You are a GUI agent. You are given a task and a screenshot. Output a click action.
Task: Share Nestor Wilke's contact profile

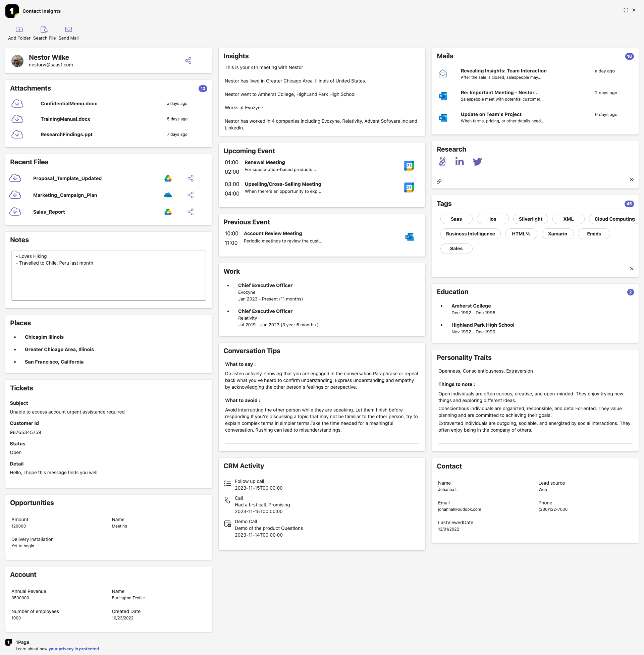(x=189, y=60)
